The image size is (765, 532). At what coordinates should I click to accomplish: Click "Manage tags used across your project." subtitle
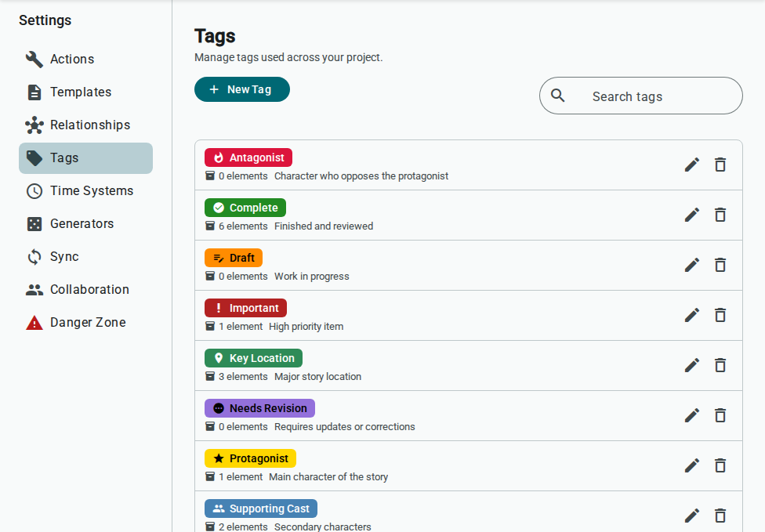pos(288,57)
